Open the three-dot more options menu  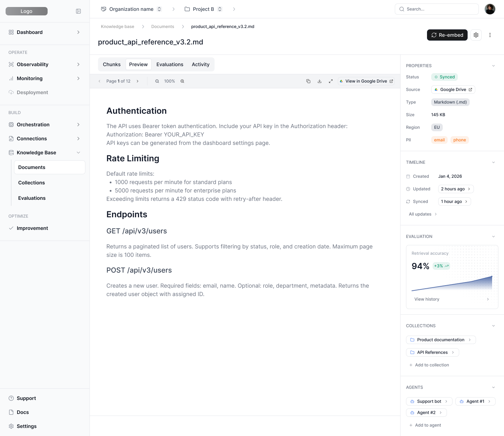(x=490, y=35)
